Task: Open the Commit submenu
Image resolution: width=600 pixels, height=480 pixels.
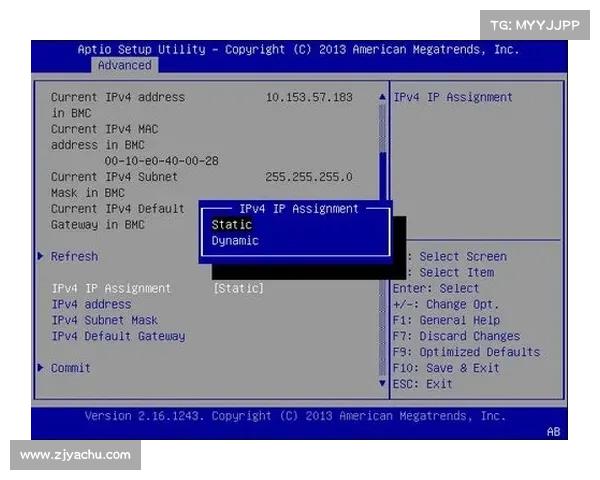Action: 70,368
